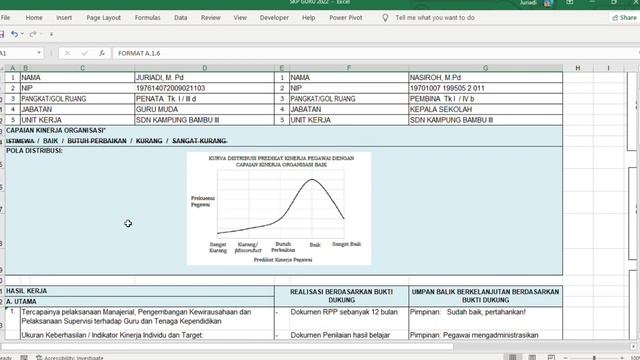Click the 'CAPAIAN KINERJA ORGANISASI*' heading cell
The width and height of the screenshot is (640, 360).
tap(284, 131)
